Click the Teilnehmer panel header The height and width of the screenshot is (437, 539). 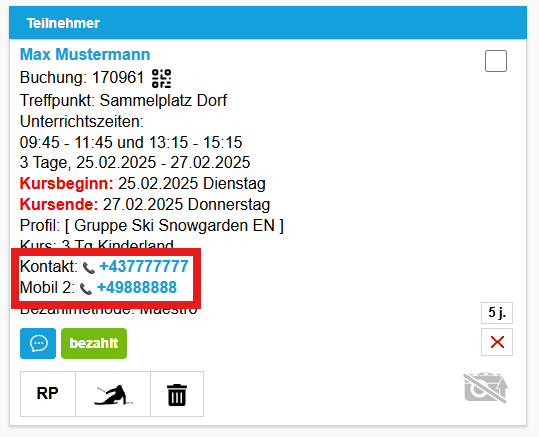click(x=268, y=23)
